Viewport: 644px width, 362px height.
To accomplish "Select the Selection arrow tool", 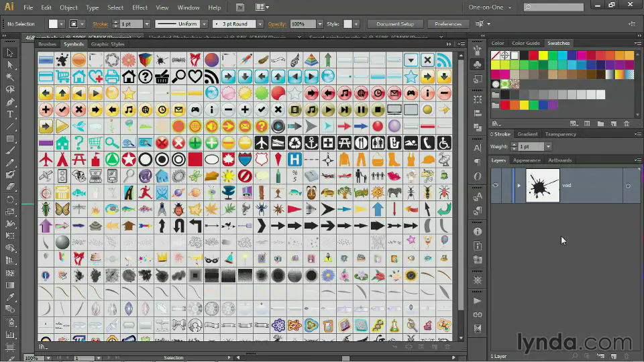I will 10,53.
